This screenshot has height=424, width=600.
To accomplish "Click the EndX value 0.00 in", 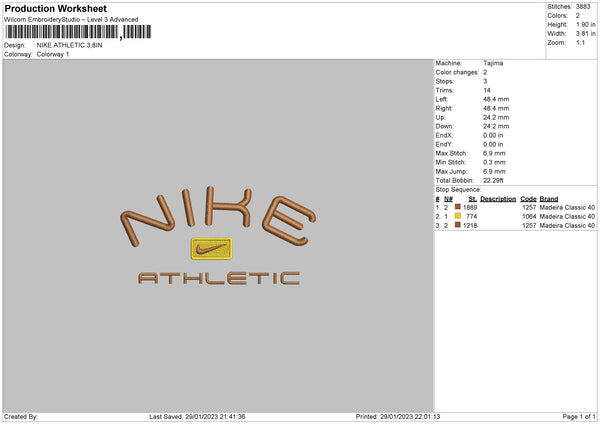I will click(x=493, y=135).
